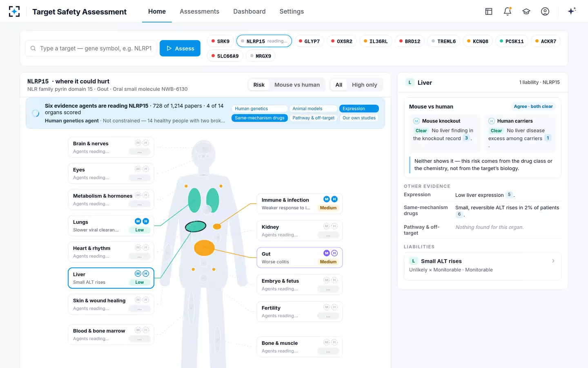Click the M badge on Gut card
This screenshot has width=588, height=368.
click(327, 253)
